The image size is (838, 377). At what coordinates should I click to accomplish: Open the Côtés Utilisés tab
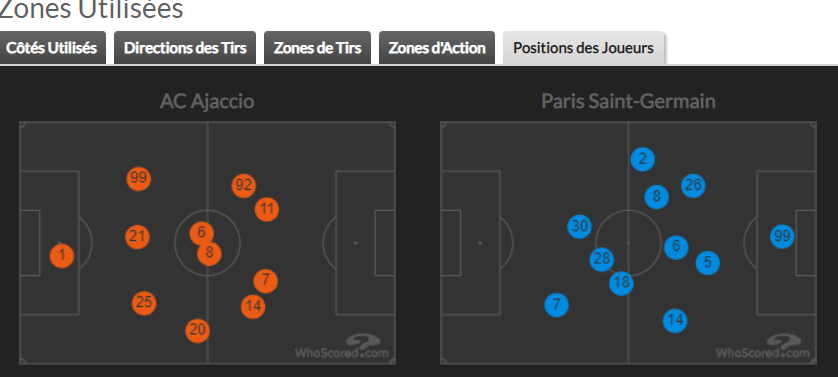[52, 48]
